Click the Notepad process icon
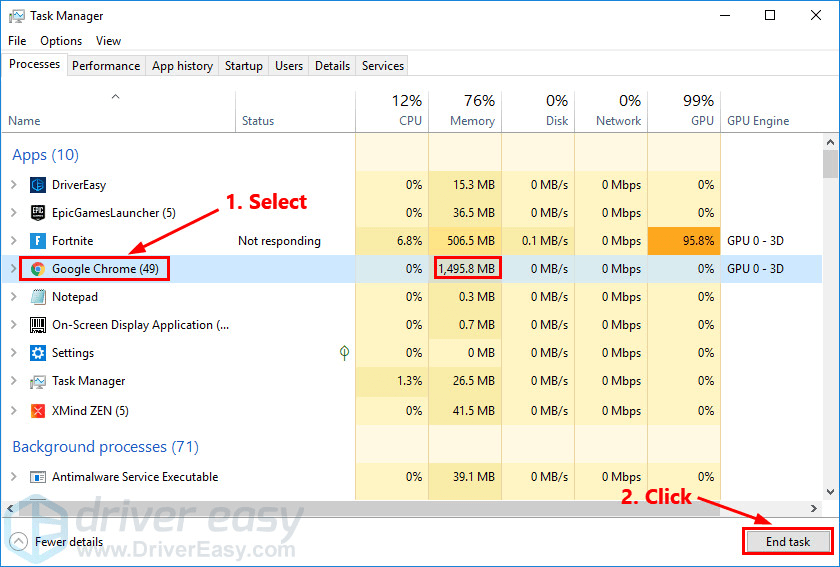Viewport: 840px width, 567px height. tap(38, 297)
